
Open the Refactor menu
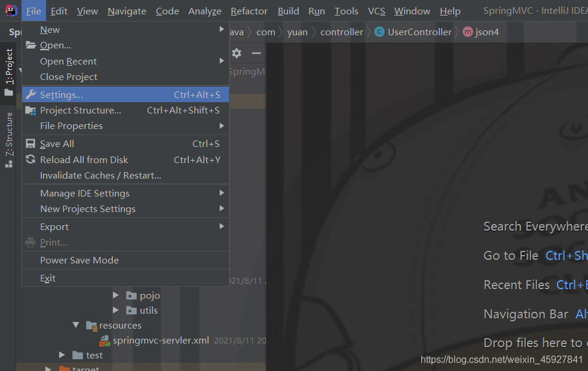(249, 11)
